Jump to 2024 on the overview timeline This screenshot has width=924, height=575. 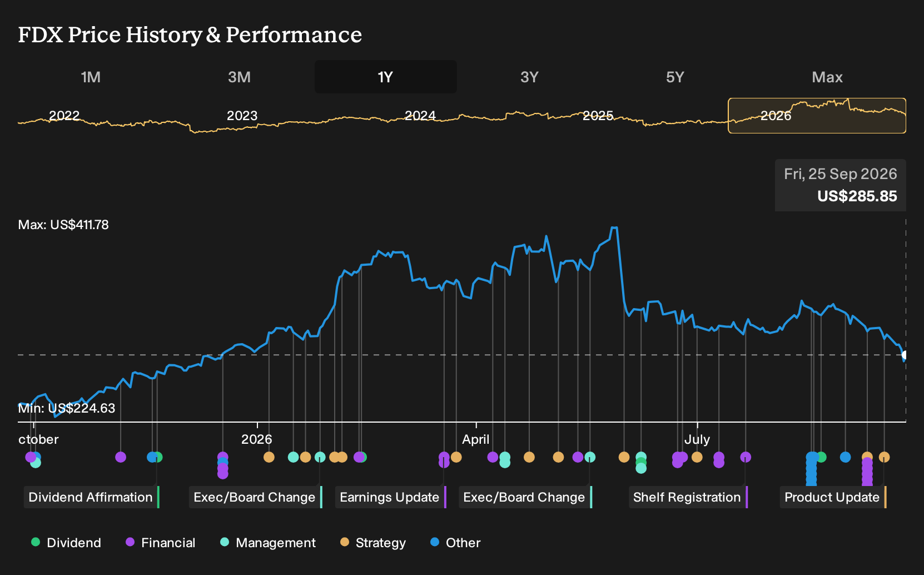420,116
